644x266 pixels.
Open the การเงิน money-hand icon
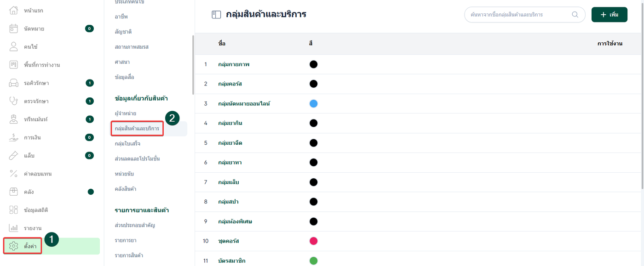(14, 137)
